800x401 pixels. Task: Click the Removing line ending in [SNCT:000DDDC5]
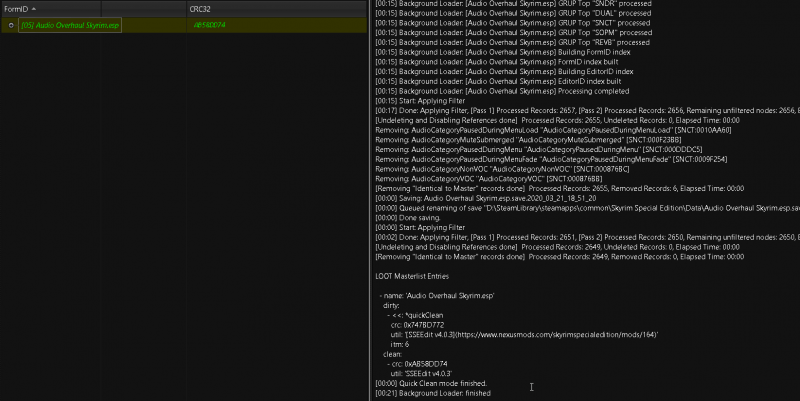[x=539, y=149]
